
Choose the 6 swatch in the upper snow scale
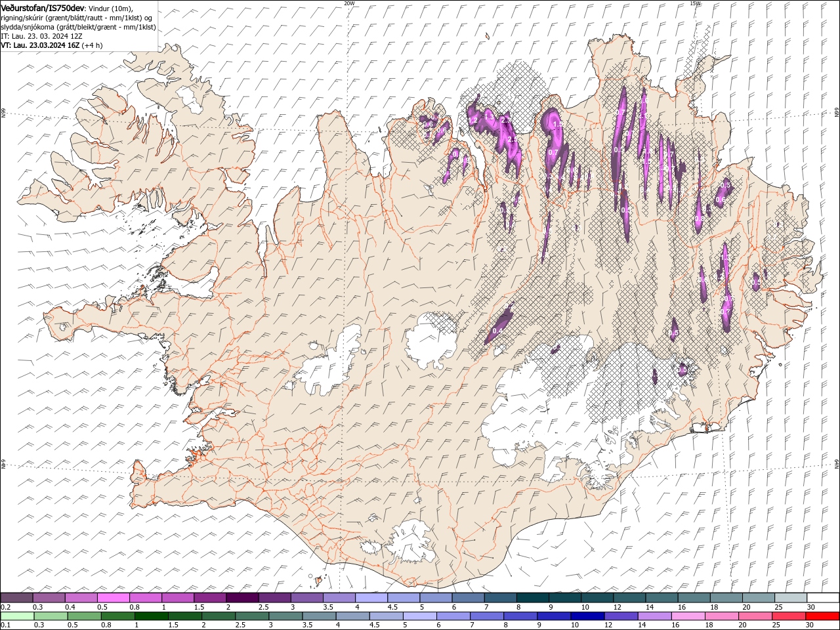click(468, 598)
